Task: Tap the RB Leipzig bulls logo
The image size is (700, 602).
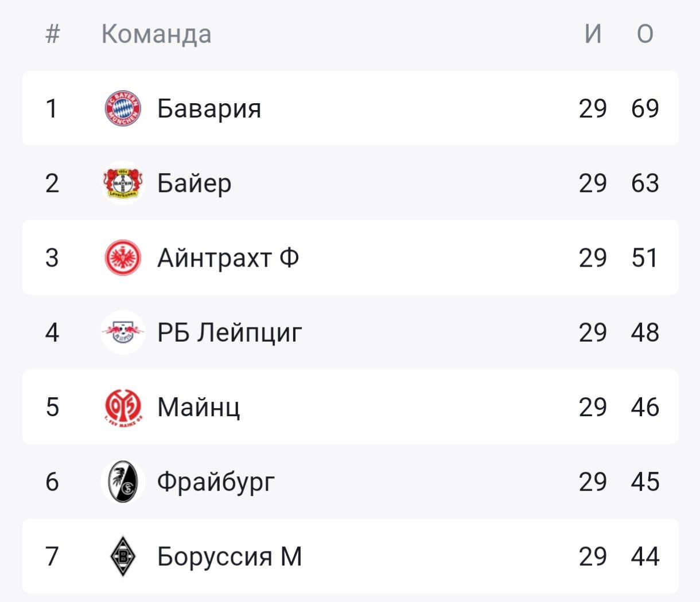Action: (x=122, y=332)
